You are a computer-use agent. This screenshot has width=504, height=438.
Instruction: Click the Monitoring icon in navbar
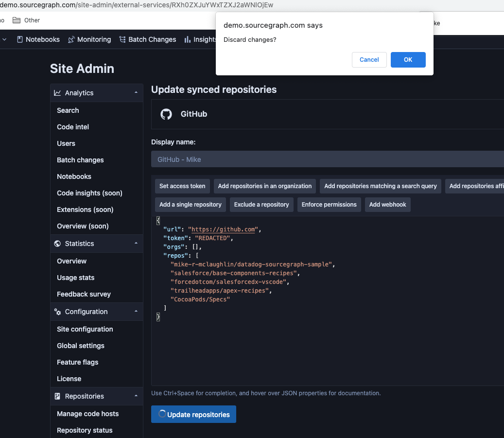71,39
